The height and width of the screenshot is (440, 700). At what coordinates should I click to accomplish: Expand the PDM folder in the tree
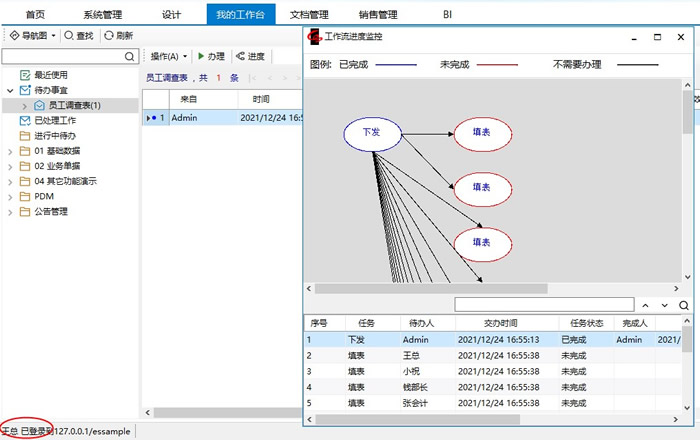[10, 196]
